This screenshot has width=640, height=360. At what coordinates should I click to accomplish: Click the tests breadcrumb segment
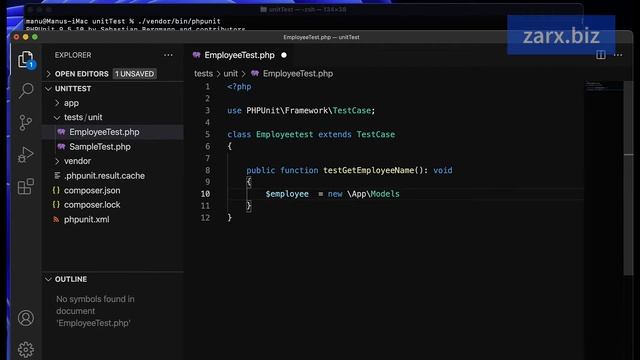(203, 73)
